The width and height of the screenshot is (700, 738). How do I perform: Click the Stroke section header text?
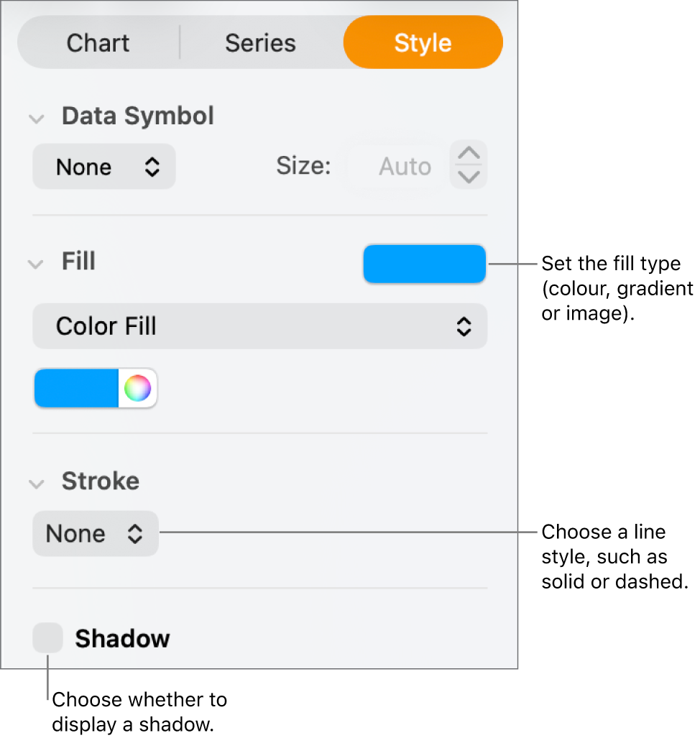click(x=100, y=482)
